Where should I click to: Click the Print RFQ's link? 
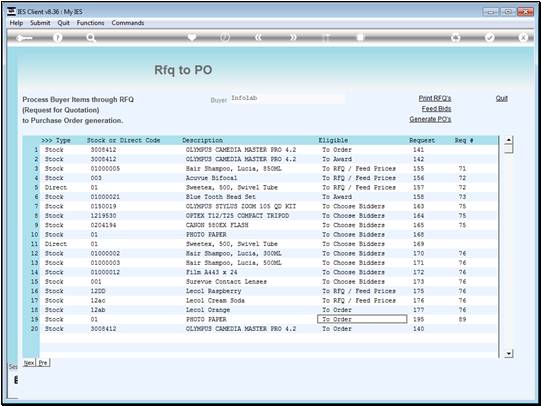[435, 98]
